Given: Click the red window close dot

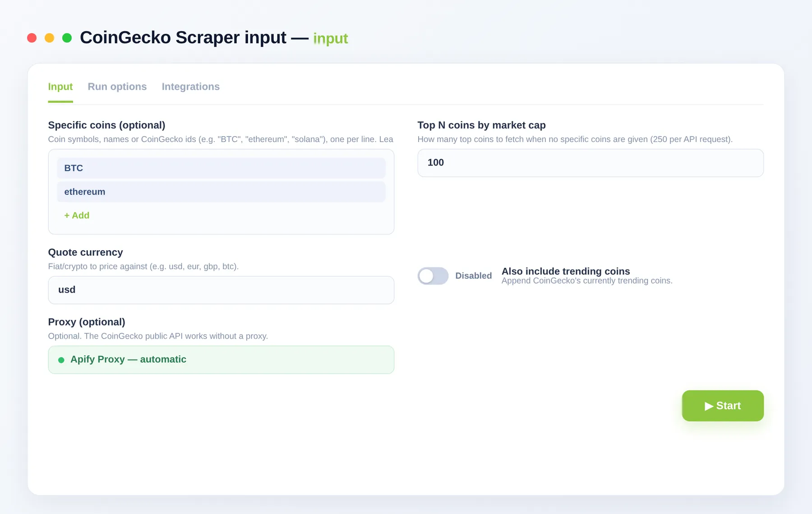Looking at the screenshot, I should point(32,38).
